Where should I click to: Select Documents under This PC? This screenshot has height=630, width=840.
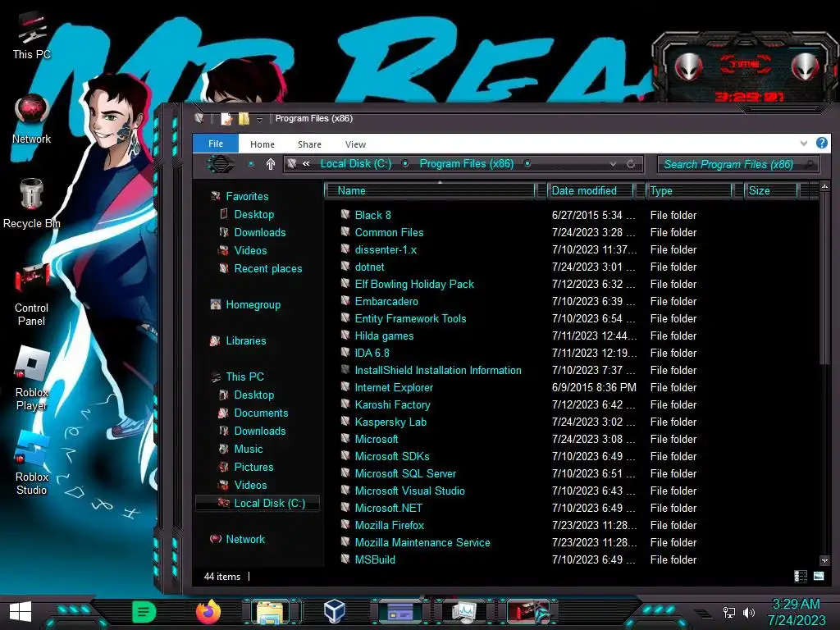[x=261, y=413]
